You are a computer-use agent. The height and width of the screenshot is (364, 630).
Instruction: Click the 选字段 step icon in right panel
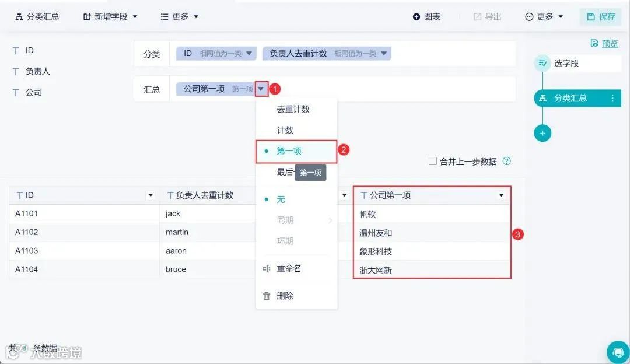click(543, 63)
